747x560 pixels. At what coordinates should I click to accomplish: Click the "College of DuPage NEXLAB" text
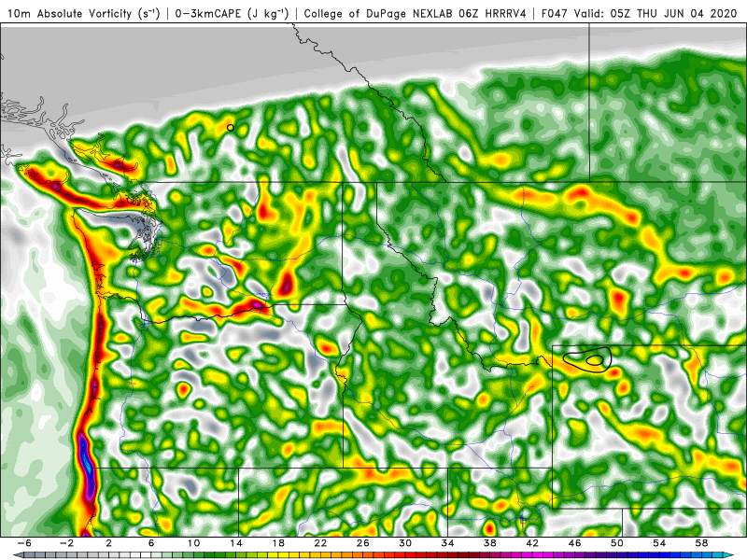pos(380,14)
